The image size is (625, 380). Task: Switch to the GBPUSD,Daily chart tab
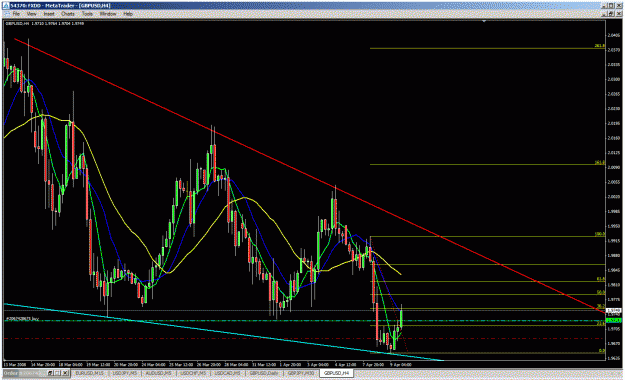point(263,373)
